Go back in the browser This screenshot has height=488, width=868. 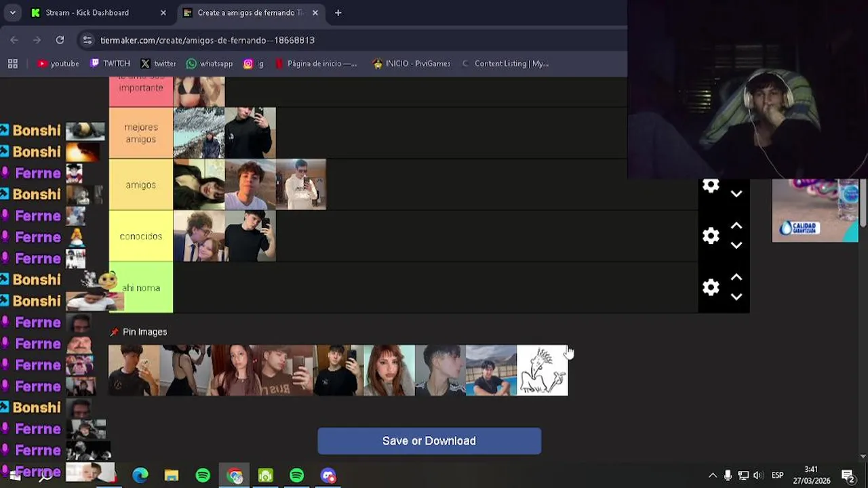click(14, 40)
